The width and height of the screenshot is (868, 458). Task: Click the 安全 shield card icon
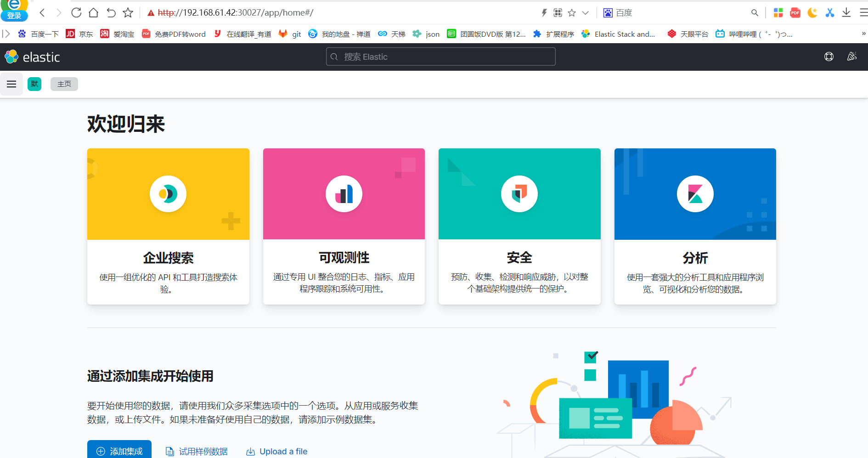(519, 194)
